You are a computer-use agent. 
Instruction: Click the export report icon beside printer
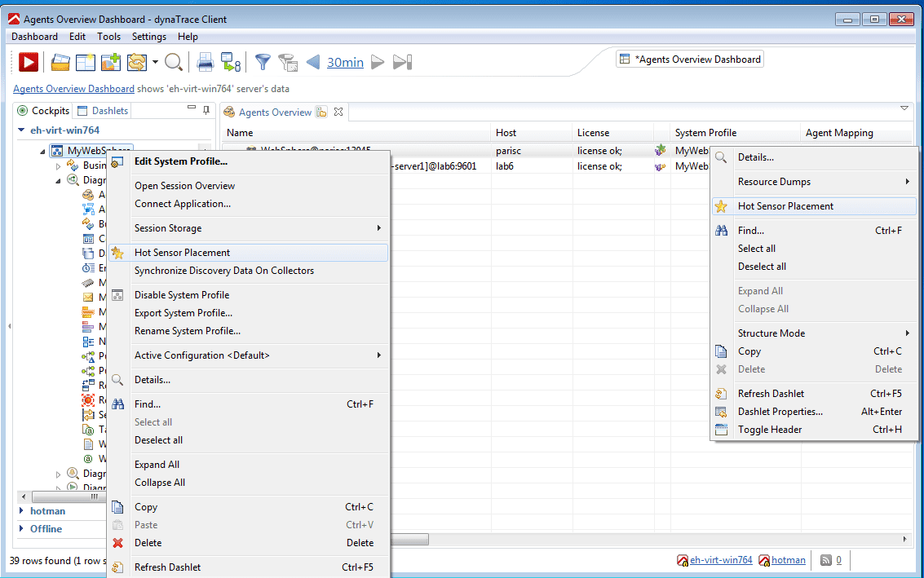click(x=231, y=62)
